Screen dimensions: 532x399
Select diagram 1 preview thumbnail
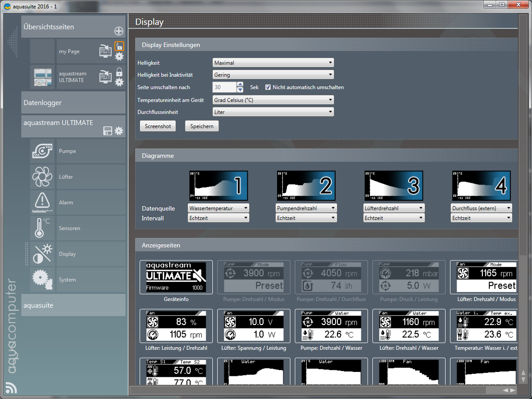click(x=219, y=186)
